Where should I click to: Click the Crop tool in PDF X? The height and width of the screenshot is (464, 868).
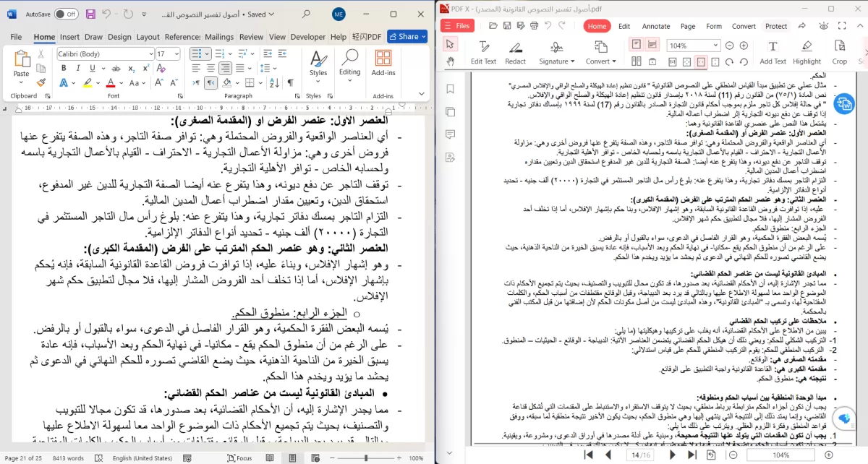(x=839, y=52)
